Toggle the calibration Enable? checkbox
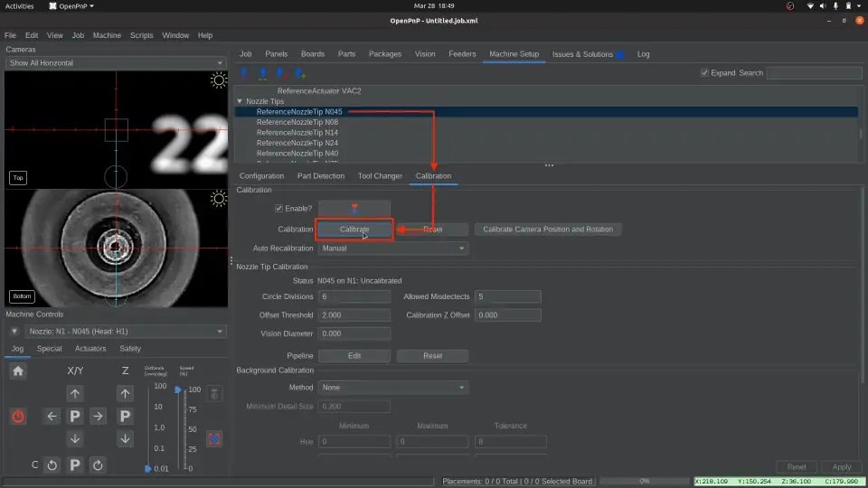 point(278,209)
